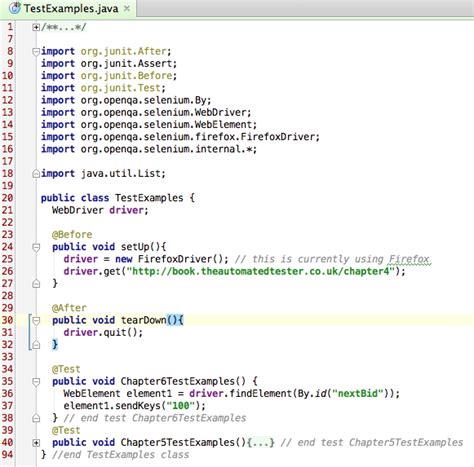
Task: Click line number 20 in the gutter
Action: (7, 198)
